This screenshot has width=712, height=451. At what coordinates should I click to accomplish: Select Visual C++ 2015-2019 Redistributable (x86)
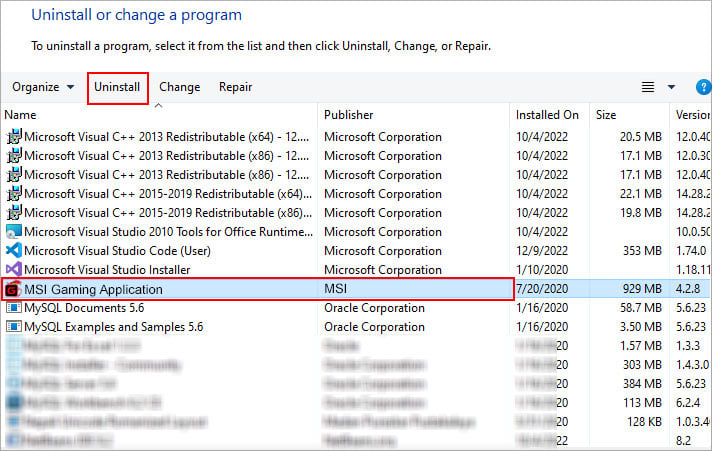168,213
